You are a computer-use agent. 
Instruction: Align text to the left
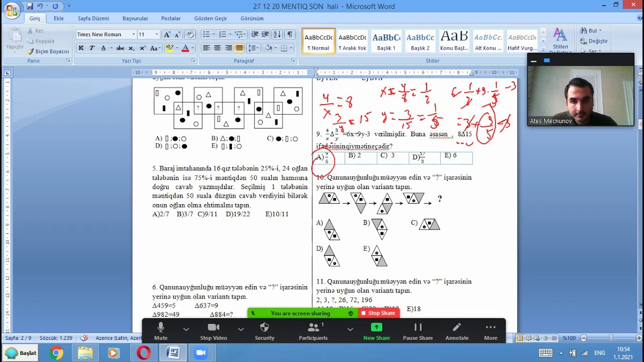(x=206, y=48)
